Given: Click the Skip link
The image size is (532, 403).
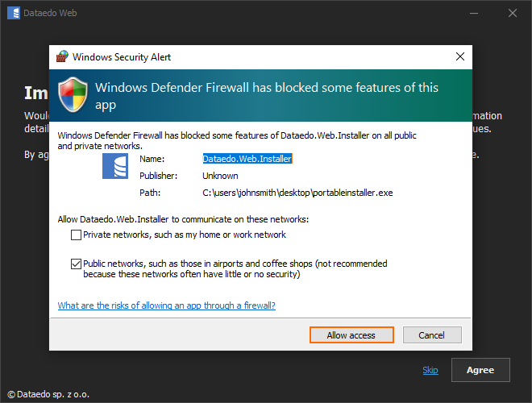Looking at the screenshot, I should point(430,370).
